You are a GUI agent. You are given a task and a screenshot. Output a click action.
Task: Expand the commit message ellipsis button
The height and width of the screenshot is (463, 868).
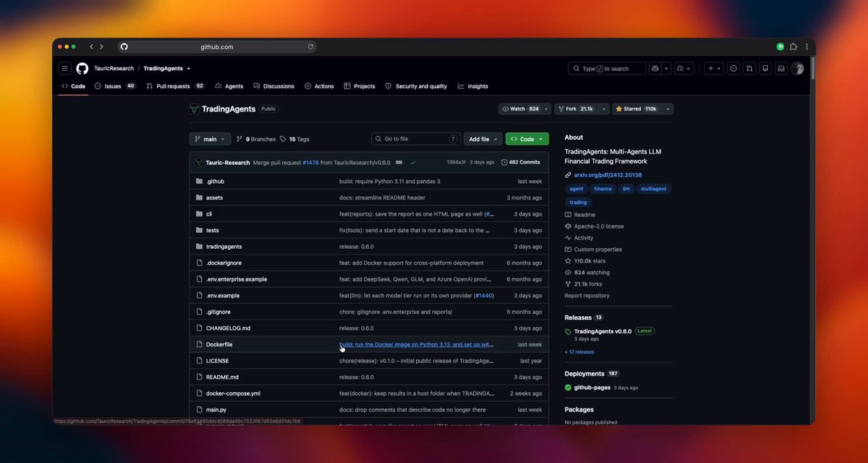tap(399, 162)
